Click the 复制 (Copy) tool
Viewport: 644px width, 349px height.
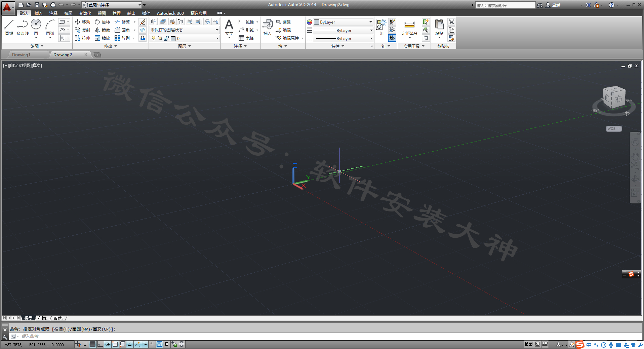[82, 30]
